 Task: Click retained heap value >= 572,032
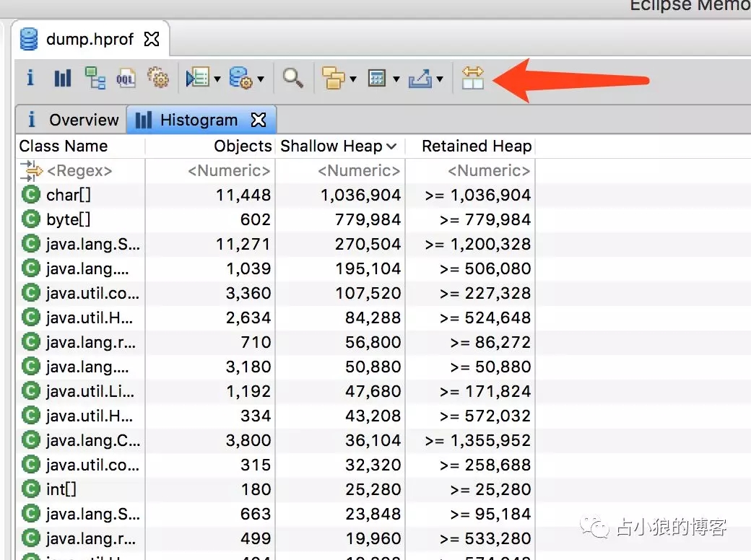tap(485, 416)
